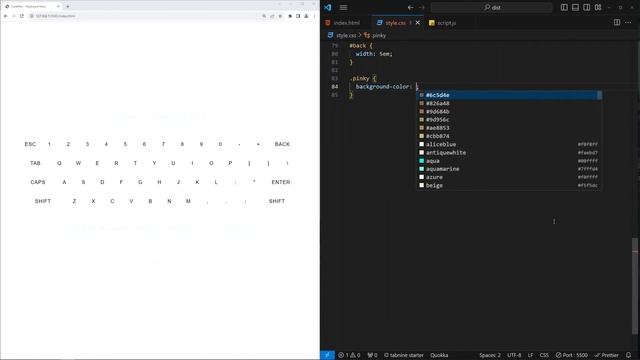Screen dimensions: 640x360
Task: Choose azure from the autocomplete list
Action: [509, 177]
